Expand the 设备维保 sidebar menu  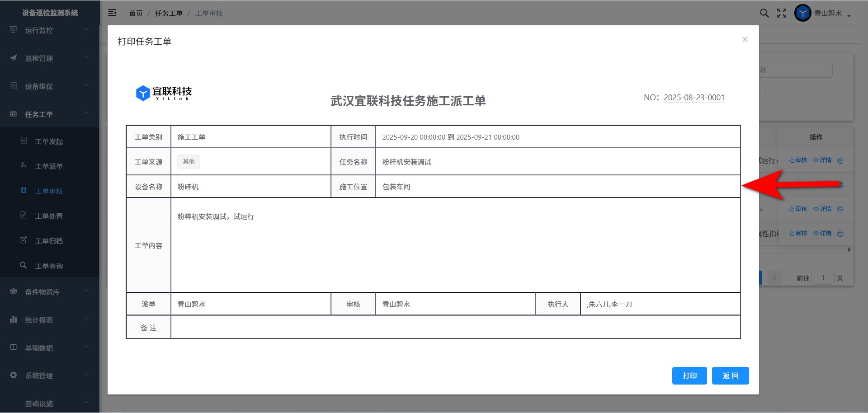pos(50,86)
